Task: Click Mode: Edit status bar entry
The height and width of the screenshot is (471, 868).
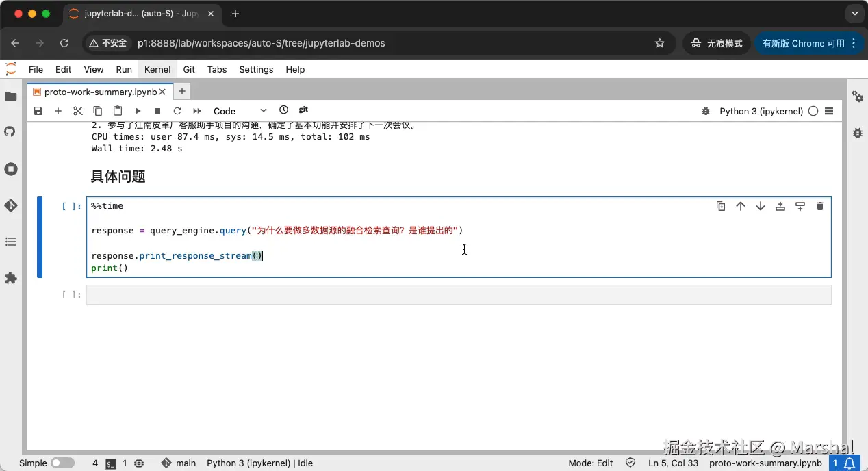Action: coord(591,463)
